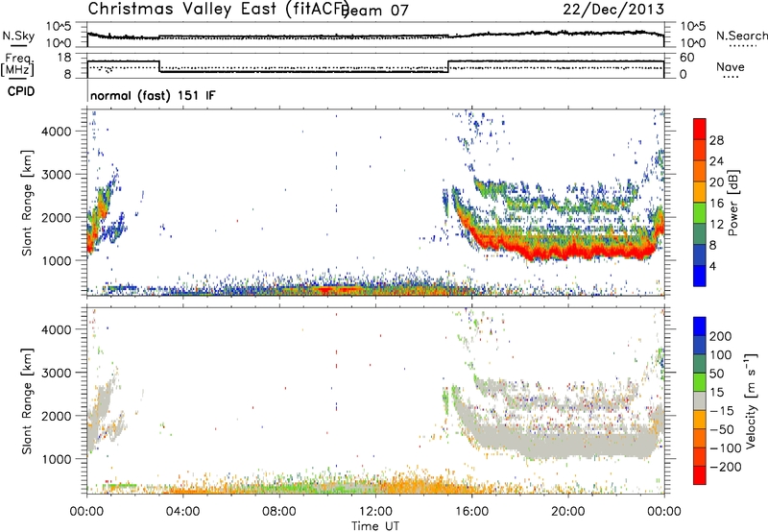This screenshot has width=768, height=532.
Task: Click the light green Power segment between 12 and 16
Action: click(x=700, y=213)
